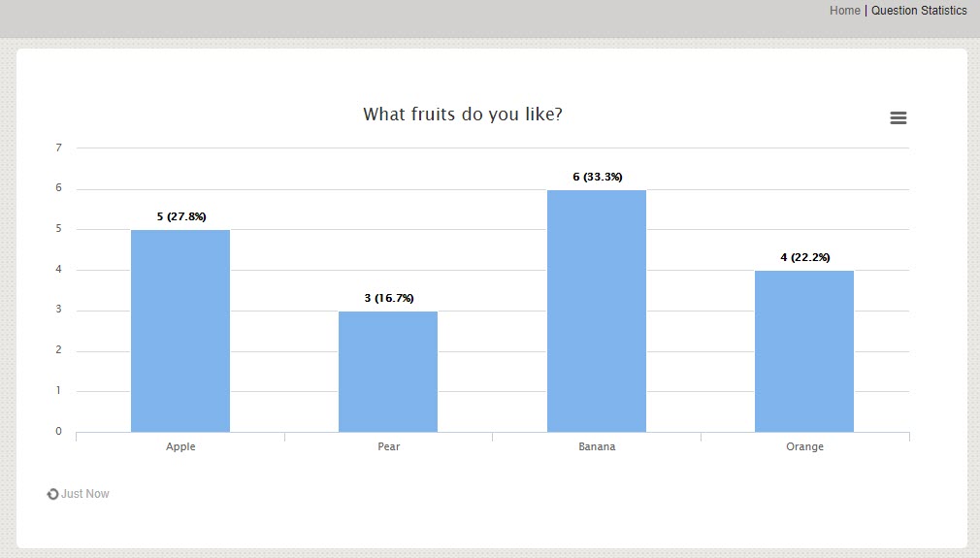Click the '3 (16.7%)' data label
Viewport: 980px width, 558px height.
click(389, 298)
